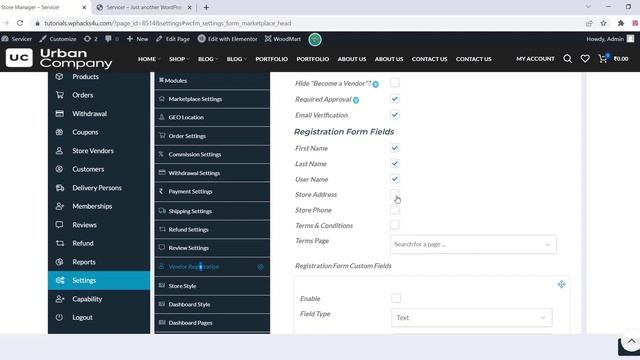The image size is (640, 360).
Task: Expand the SHOP navigation menu
Action: [179, 59]
